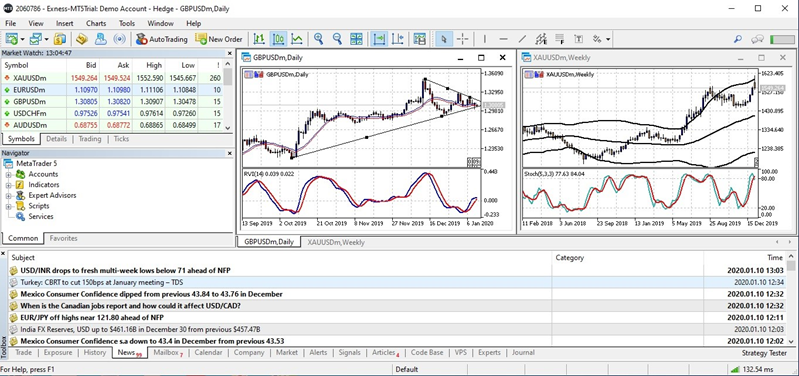Draw a trendline tool
Viewport: 799px width, 376px height.
[x=522, y=39]
